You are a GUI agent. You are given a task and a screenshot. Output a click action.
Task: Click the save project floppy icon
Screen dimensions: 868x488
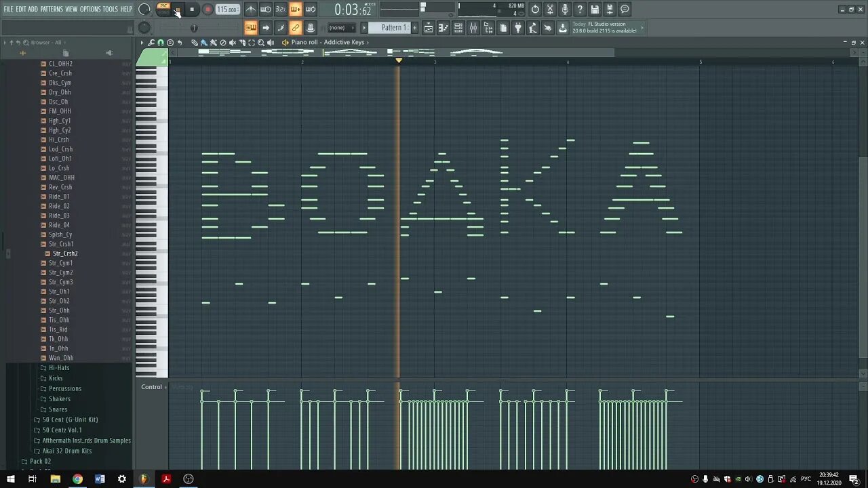pyautogui.click(x=594, y=9)
